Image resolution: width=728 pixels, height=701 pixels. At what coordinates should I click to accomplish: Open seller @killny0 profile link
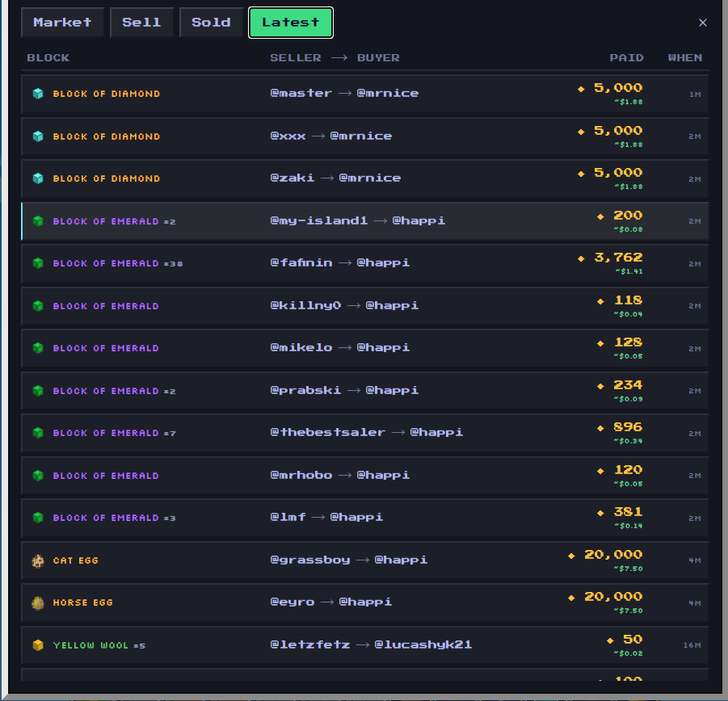305,306
